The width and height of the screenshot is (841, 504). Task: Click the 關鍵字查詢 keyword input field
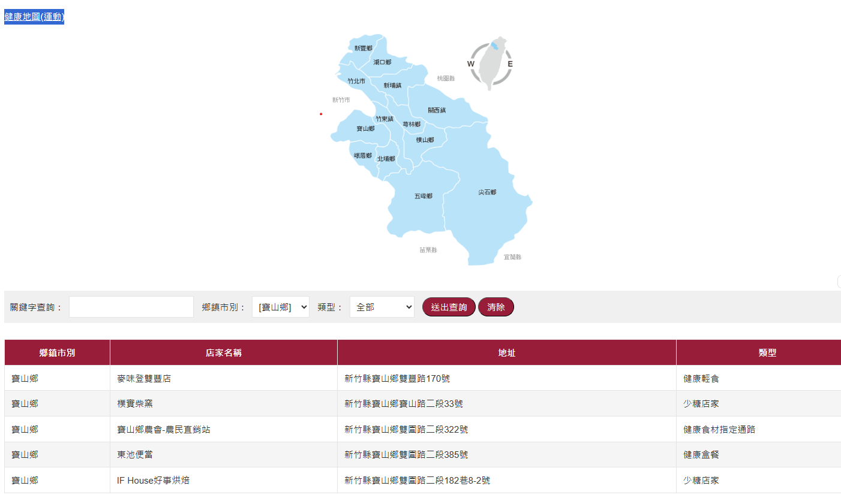[131, 307]
